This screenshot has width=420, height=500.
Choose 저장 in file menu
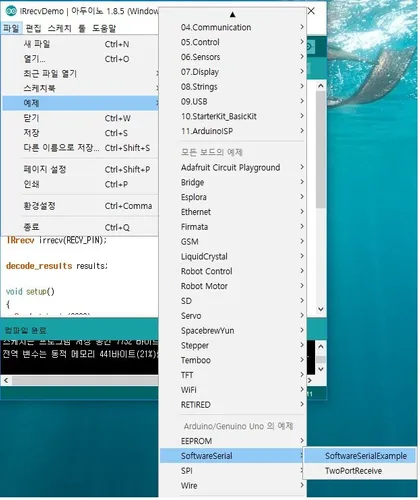coord(80,133)
